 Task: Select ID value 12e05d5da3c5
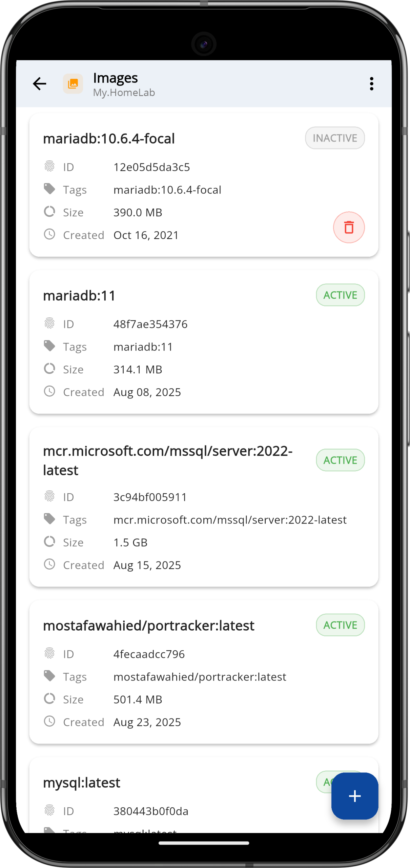point(151,167)
